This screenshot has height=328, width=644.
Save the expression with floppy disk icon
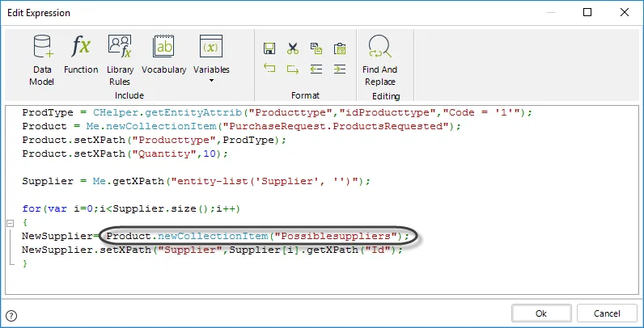(269, 48)
